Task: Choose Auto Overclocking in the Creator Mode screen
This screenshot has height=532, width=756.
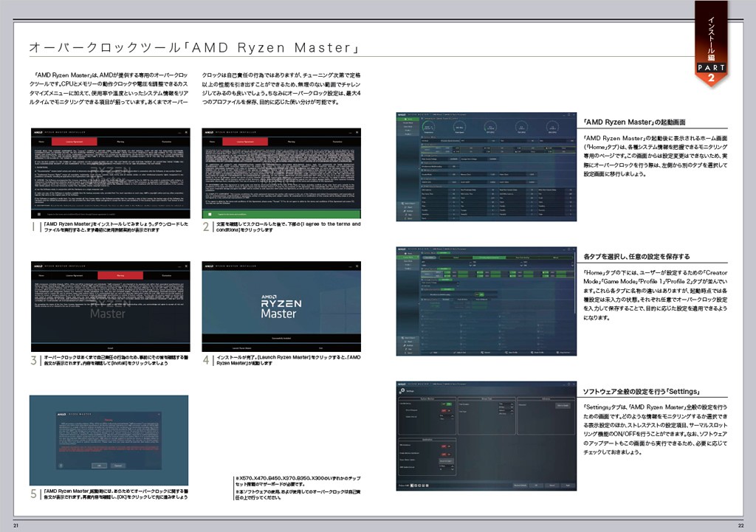Action: point(523,258)
